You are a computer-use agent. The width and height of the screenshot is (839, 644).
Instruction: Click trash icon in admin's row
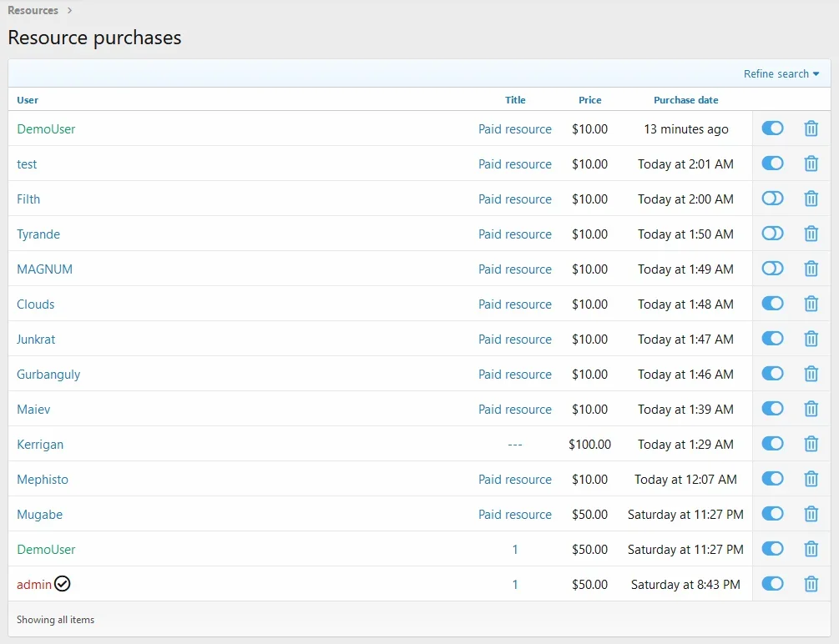[x=811, y=584]
